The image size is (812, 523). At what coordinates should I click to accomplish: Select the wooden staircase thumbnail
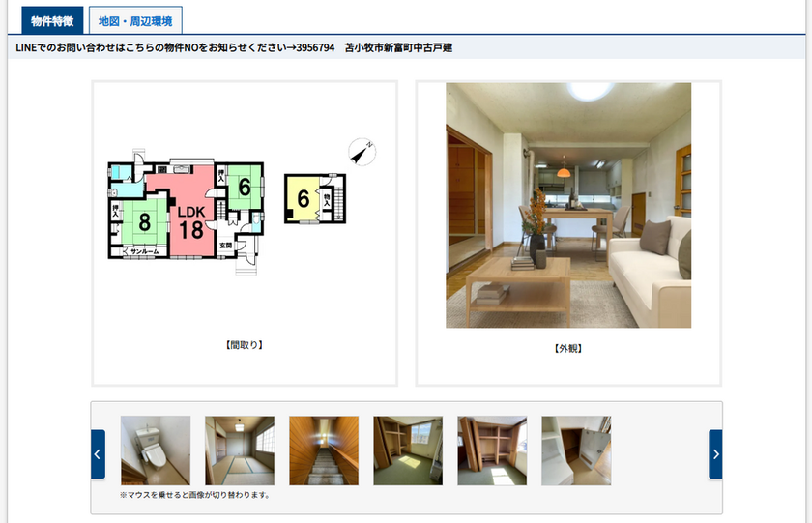pyautogui.click(x=324, y=450)
